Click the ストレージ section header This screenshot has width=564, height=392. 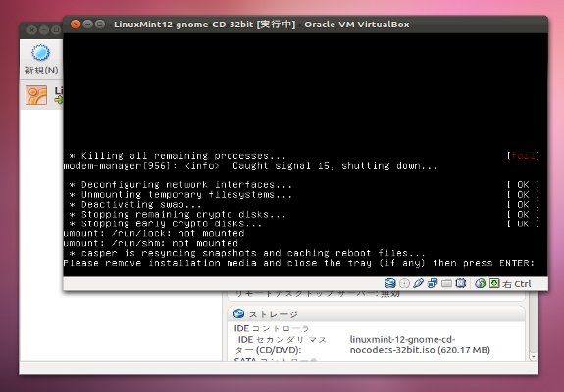(x=377, y=314)
